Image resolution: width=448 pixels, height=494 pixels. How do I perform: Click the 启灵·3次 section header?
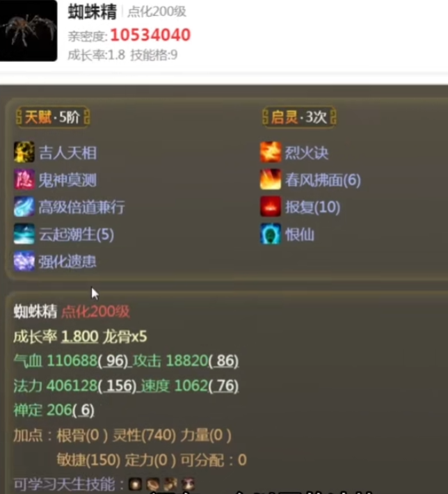coord(299,117)
